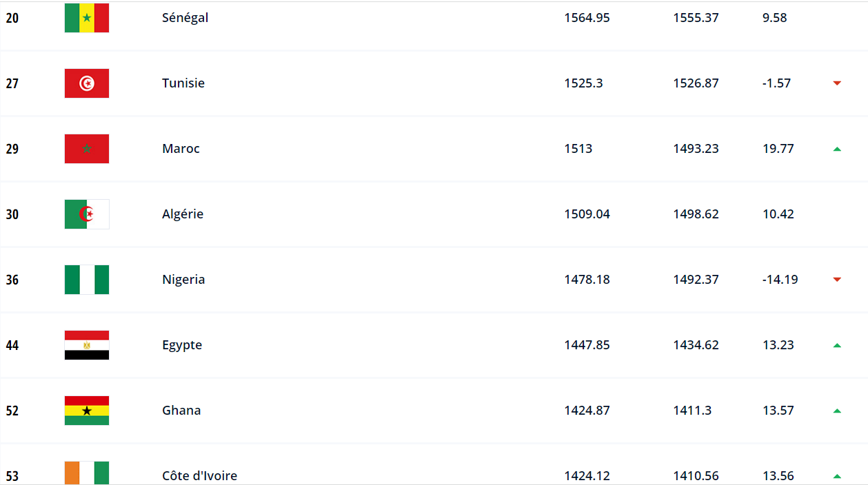Click the Maroc flag icon

point(87,149)
